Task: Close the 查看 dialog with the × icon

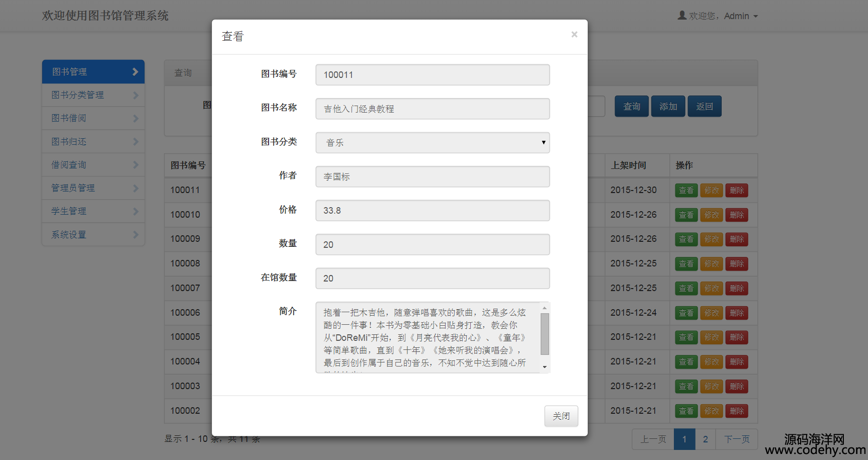Action: (574, 35)
